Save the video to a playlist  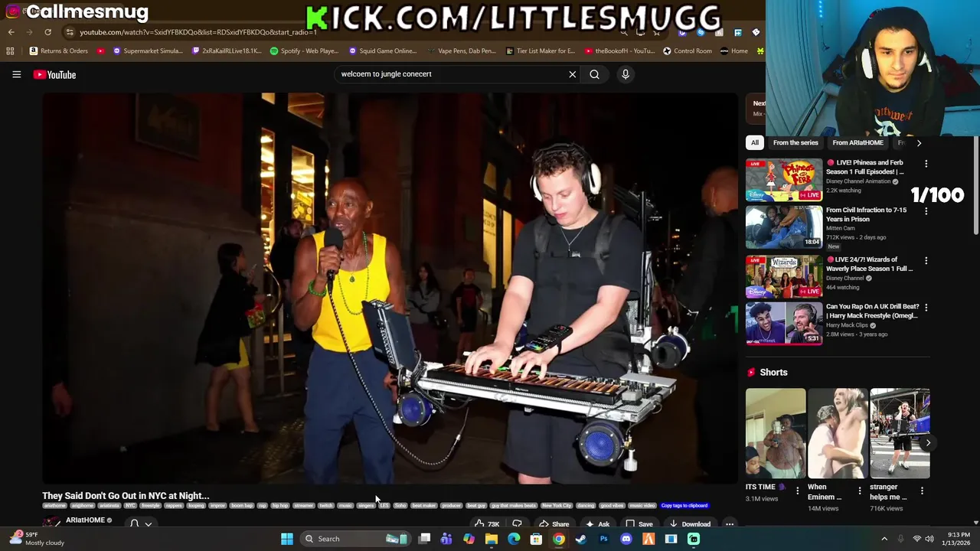(639, 523)
